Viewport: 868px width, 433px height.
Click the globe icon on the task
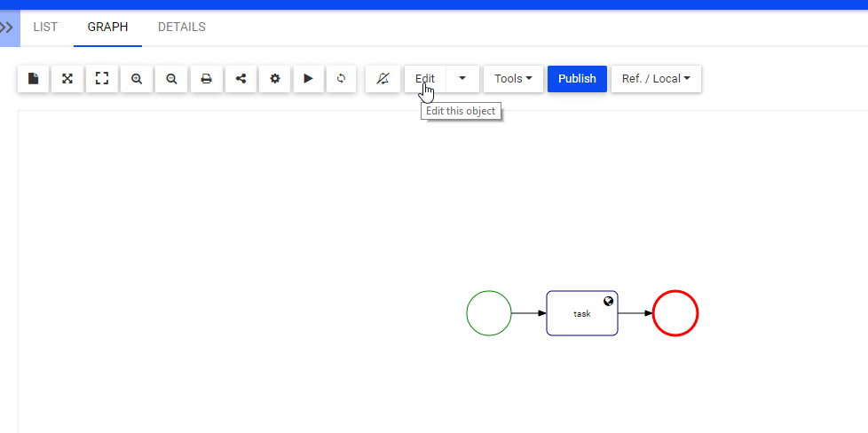pyautogui.click(x=608, y=301)
